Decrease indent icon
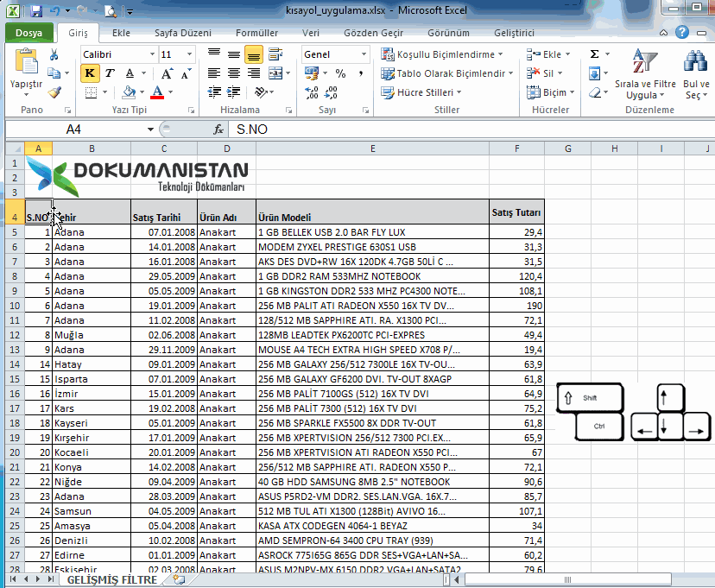This screenshot has width=715, height=588. pos(214,92)
